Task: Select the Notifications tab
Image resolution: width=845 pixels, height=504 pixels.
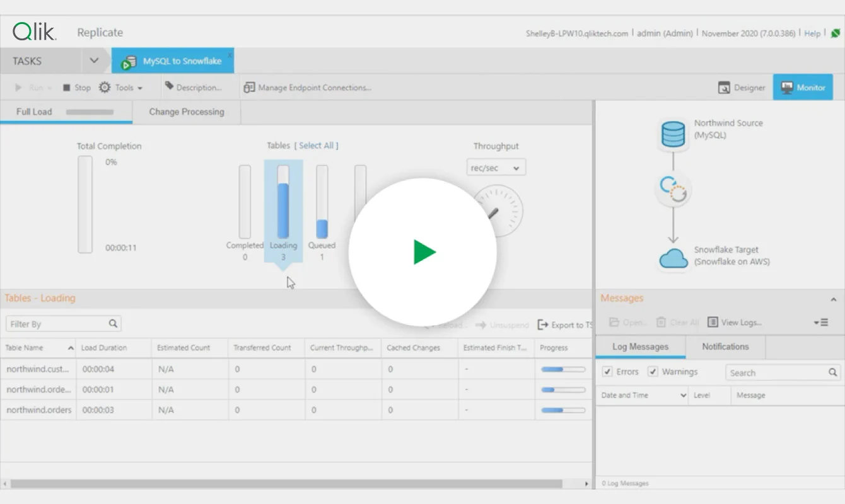Action: click(725, 346)
